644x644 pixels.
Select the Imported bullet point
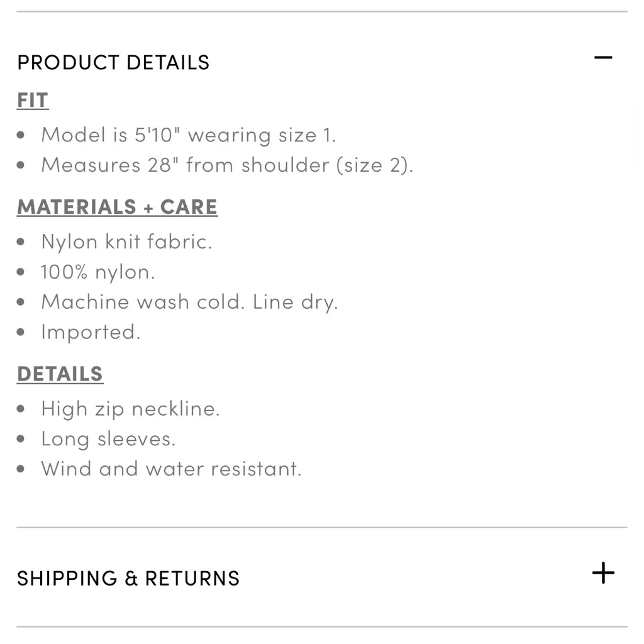coord(90,332)
